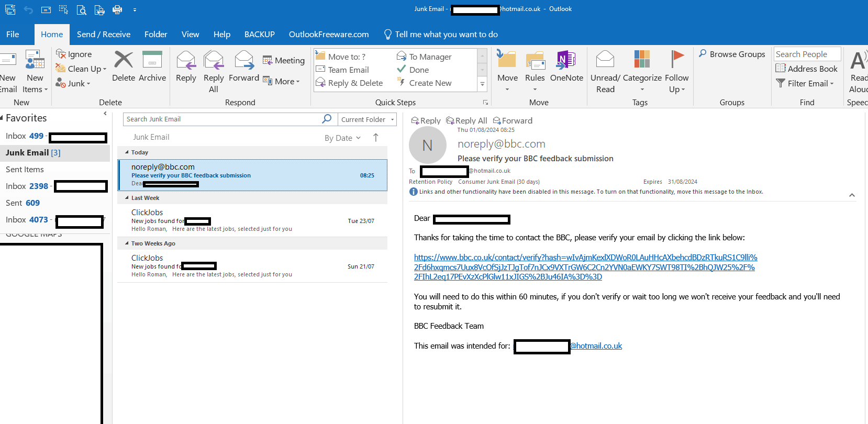Viewport: 868px width, 424px height.
Task: Open the Junk dropdown menu
Action: (x=73, y=83)
